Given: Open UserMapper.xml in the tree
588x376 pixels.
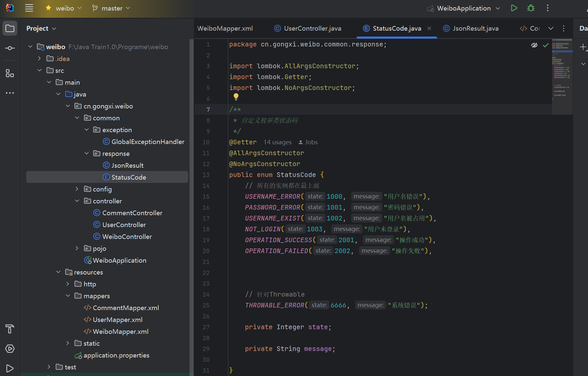Looking at the screenshot, I should (x=113, y=319).
